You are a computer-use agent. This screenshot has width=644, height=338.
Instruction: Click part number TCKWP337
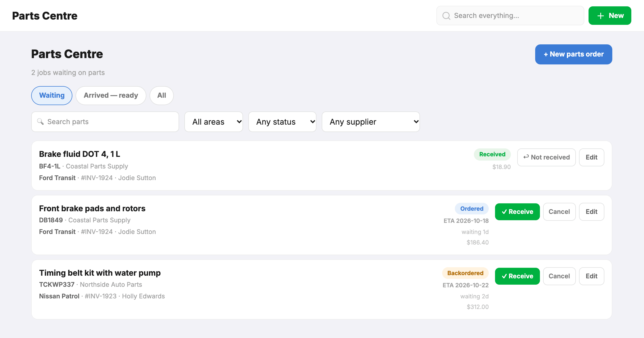point(57,285)
